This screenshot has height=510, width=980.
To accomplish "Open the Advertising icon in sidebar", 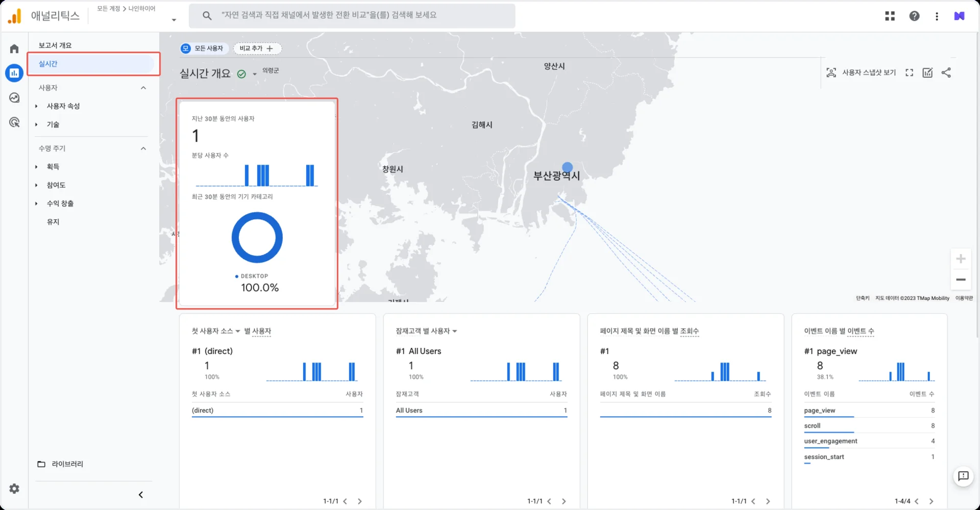I will (14, 122).
